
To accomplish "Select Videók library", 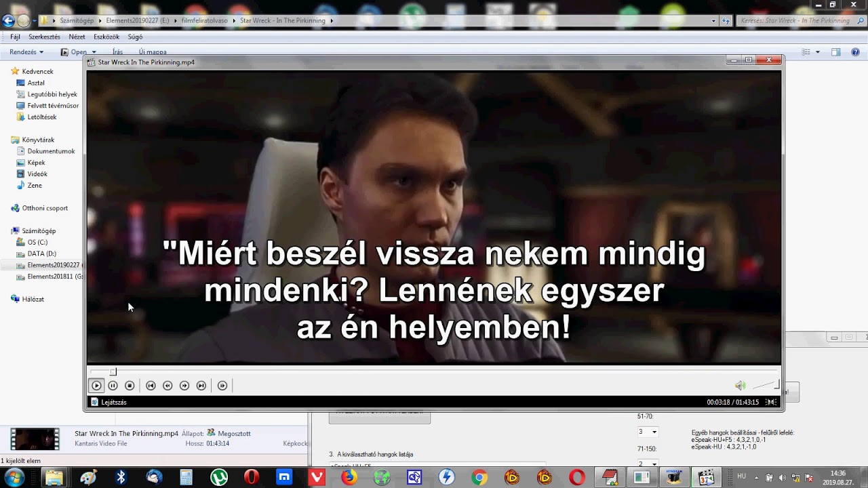I will [37, 174].
